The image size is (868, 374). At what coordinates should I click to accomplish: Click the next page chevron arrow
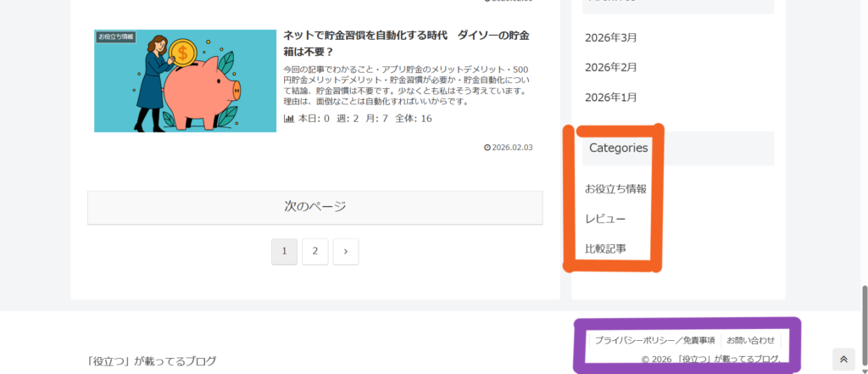click(346, 251)
